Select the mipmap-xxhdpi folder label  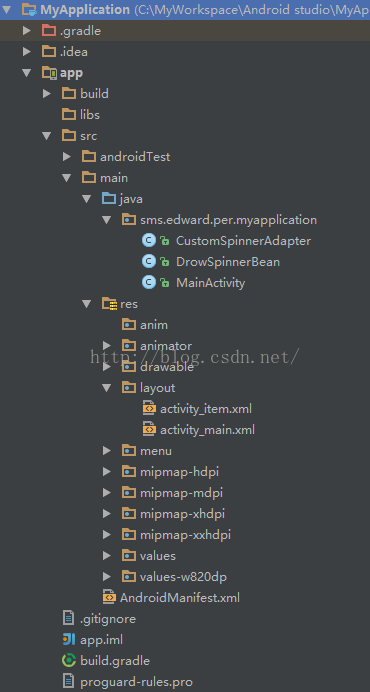click(x=185, y=535)
